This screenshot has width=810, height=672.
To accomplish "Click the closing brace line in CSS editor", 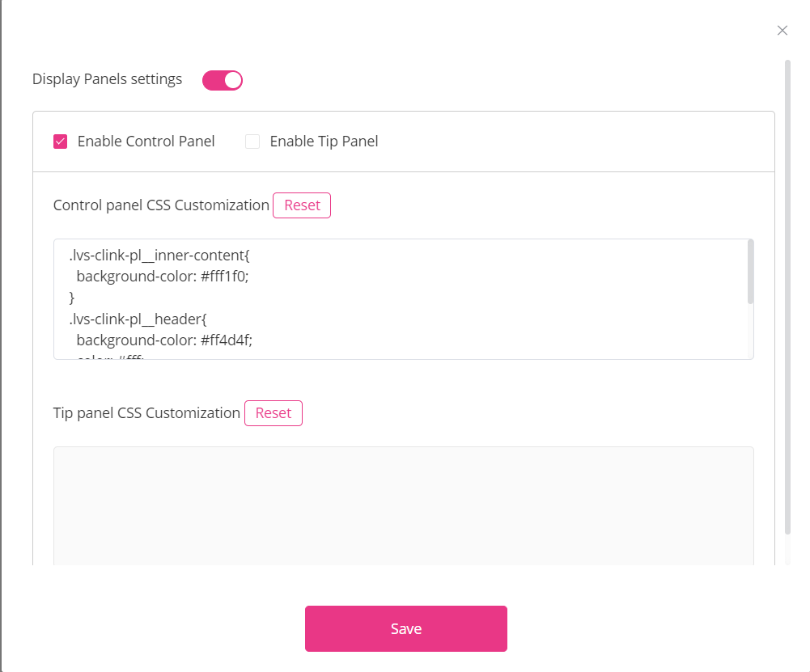I will click(x=72, y=298).
